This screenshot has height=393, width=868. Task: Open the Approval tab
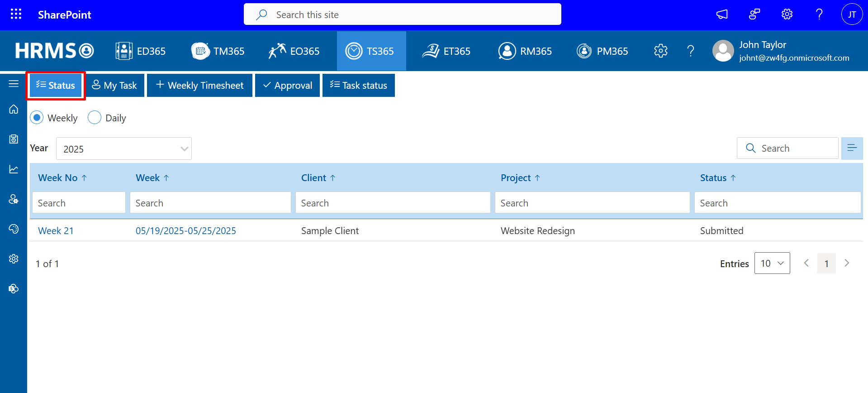(x=287, y=85)
